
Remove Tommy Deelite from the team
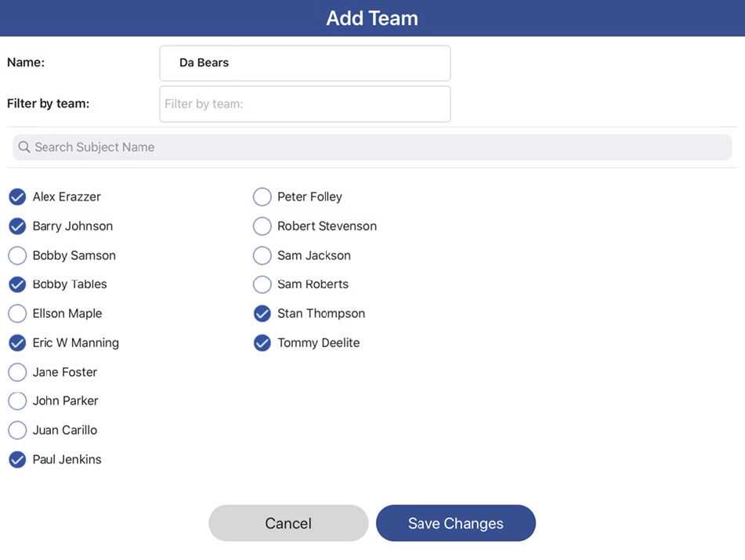[262, 343]
